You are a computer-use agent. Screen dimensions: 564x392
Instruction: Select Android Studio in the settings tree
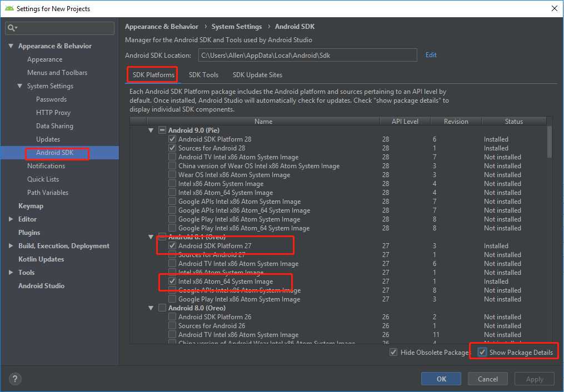click(x=41, y=285)
